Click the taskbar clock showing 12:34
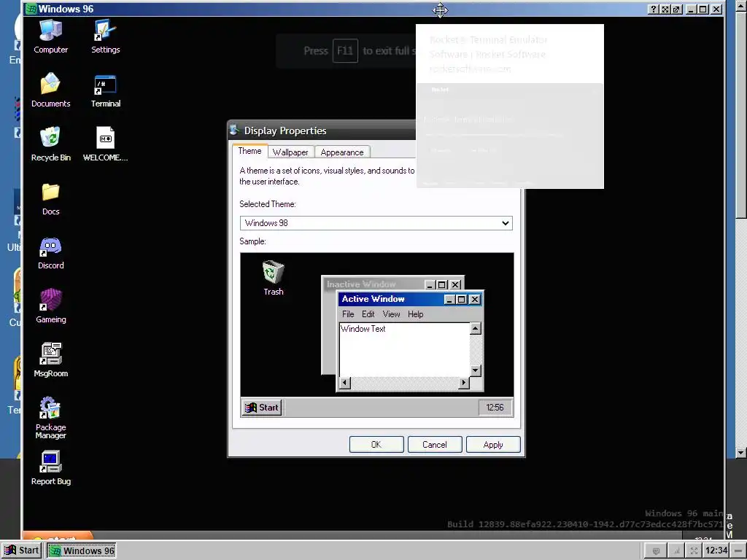Viewport: 747px width, 560px height. pos(716,551)
